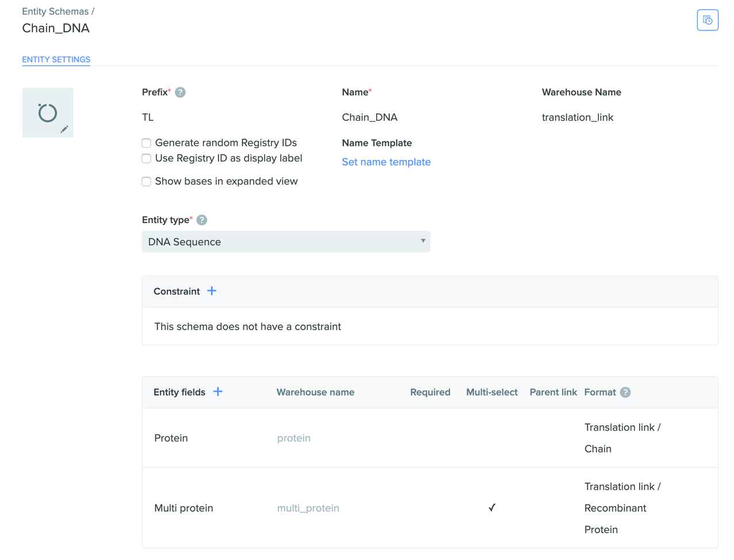734x560 pixels.
Task: Click the Chain_DNA name value
Action: click(370, 117)
